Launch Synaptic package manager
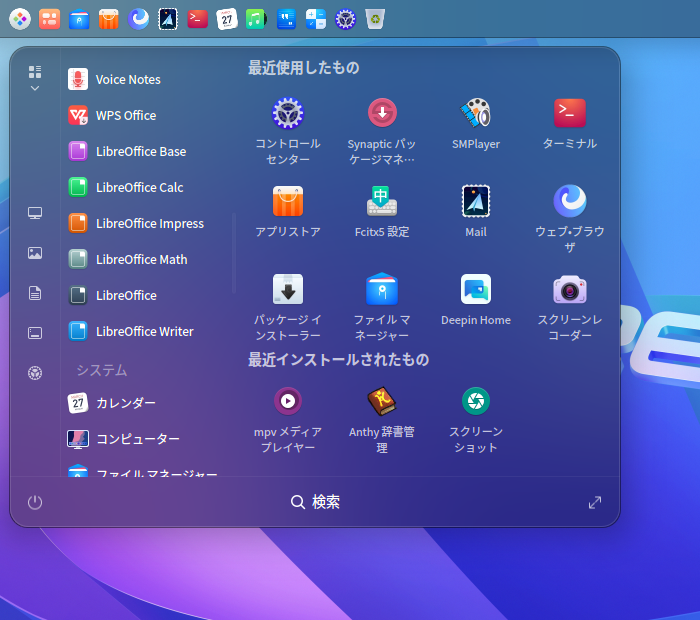The width and height of the screenshot is (700, 620). point(382,114)
